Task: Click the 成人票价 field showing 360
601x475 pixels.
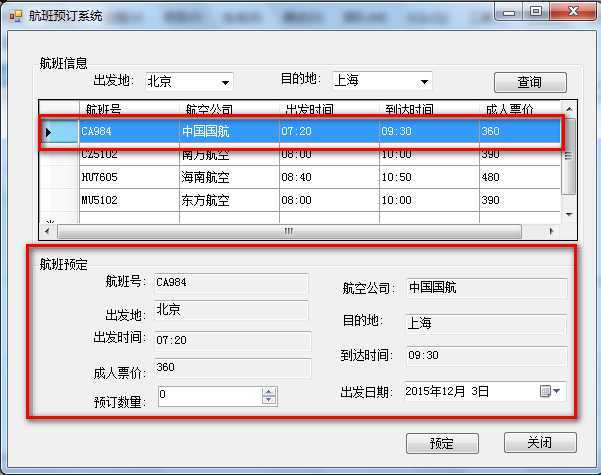Action: click(233, 368)
